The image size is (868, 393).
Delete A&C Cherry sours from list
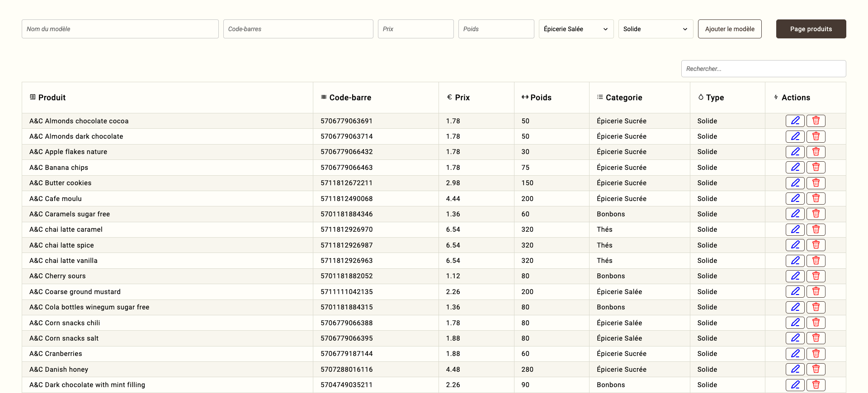816,276
